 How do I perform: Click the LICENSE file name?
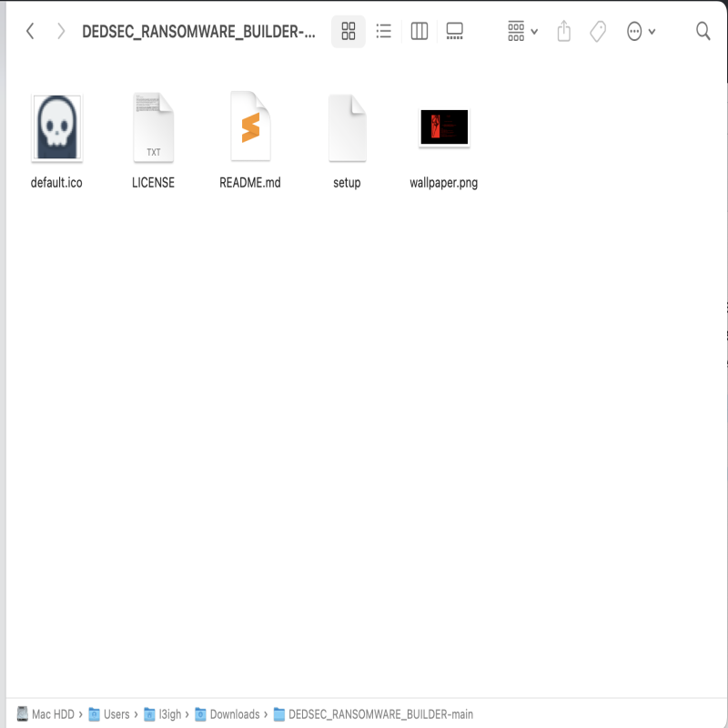pos(153,183)
